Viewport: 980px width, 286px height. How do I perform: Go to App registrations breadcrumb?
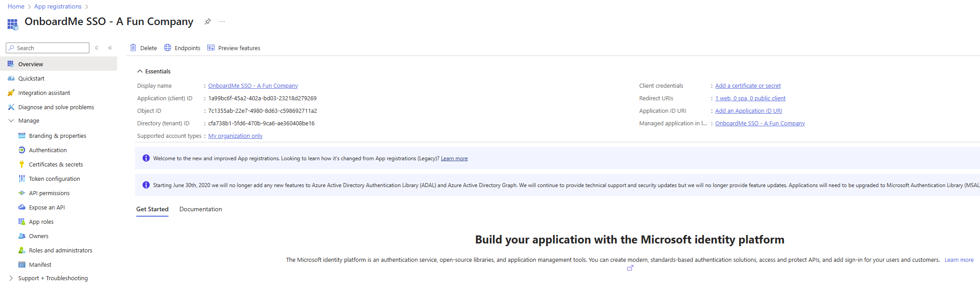[x=58, y=6]
